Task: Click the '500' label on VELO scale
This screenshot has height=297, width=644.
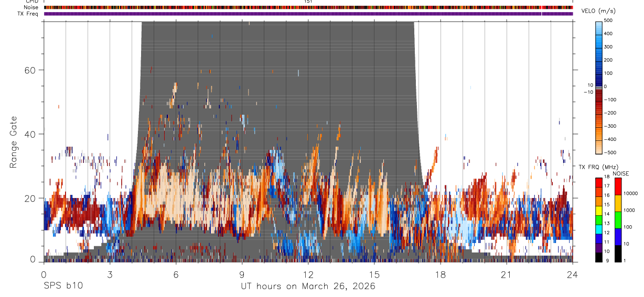Action: (609, 21)
